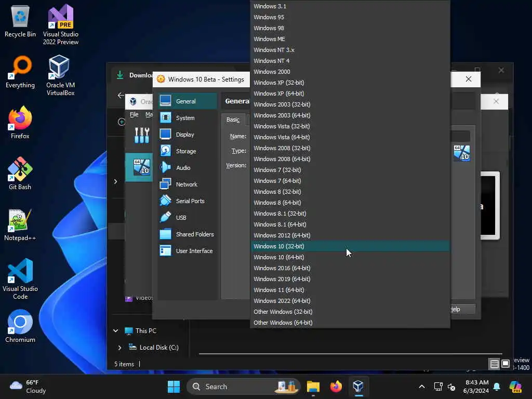Open Storage settings section
The height and width of the screenshot is (399, 532).
[187, 151]
